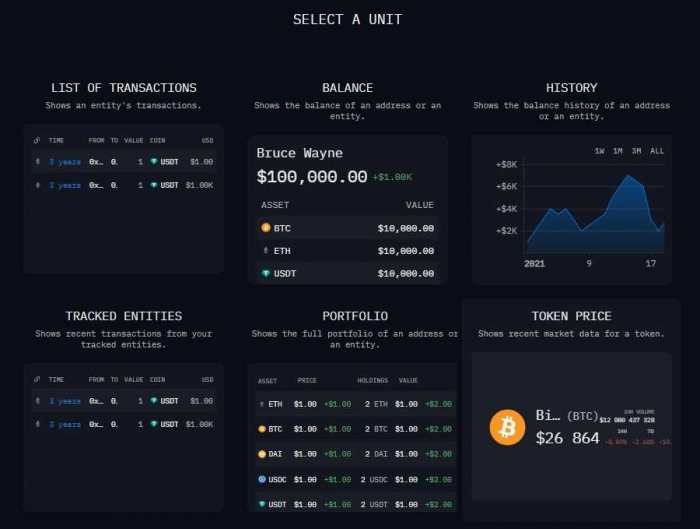
Task: Show ALL time range on History chart
Action: pyautogui.click(x=656, y=151)
